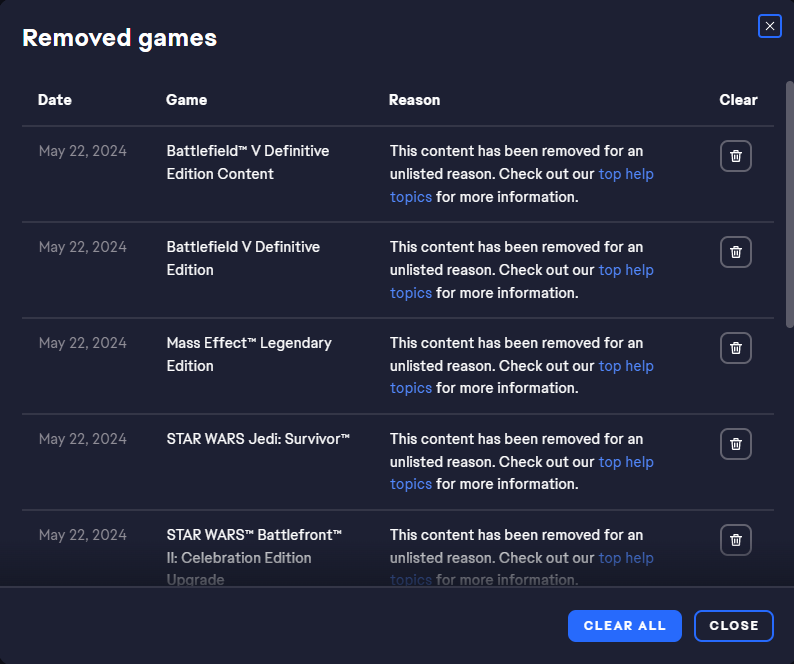Select the Game column header
Screen dimensions: 794x664
(x=186, y=100)
